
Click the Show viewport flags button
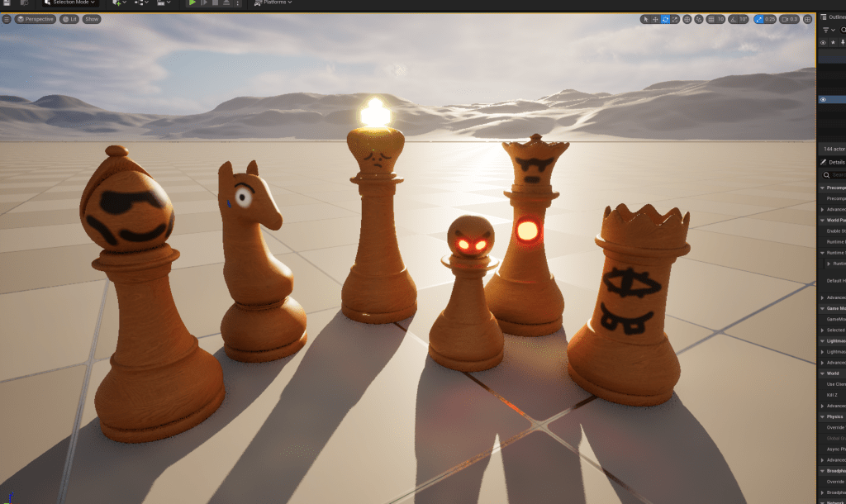tap(91, 19)
